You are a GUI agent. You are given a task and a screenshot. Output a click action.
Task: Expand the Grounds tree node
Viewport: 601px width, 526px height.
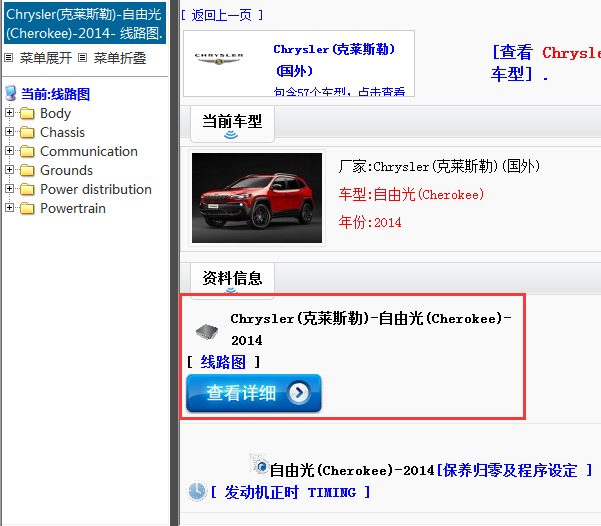9,169
